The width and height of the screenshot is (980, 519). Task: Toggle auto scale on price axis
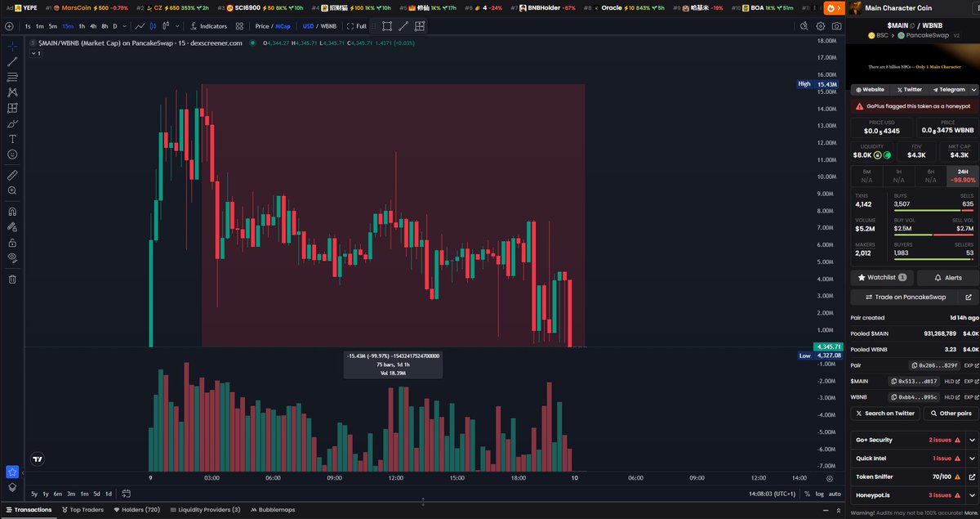(834, 494)
